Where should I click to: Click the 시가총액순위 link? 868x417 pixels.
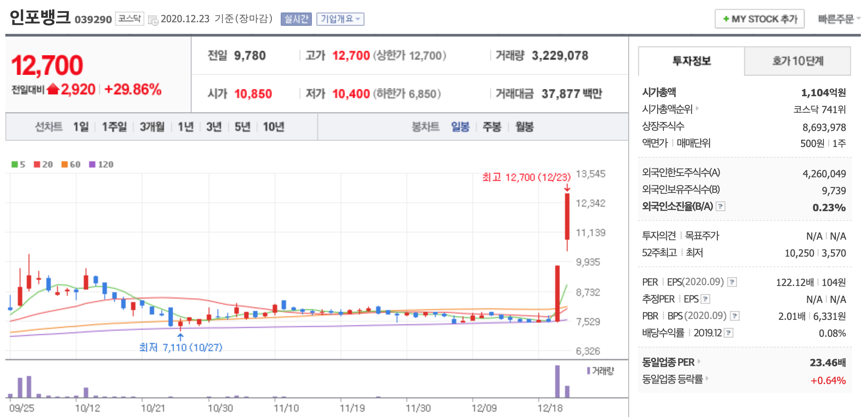667,109
